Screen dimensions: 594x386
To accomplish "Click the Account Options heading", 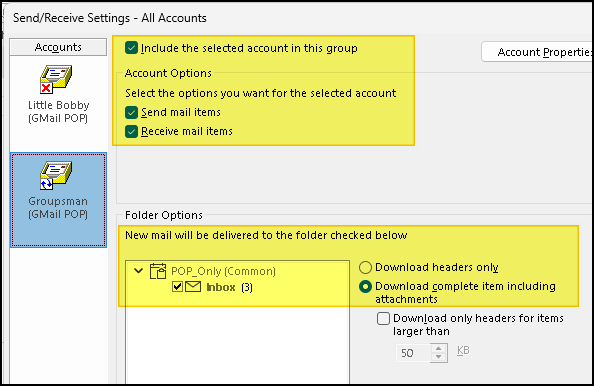I will (168, 73).
